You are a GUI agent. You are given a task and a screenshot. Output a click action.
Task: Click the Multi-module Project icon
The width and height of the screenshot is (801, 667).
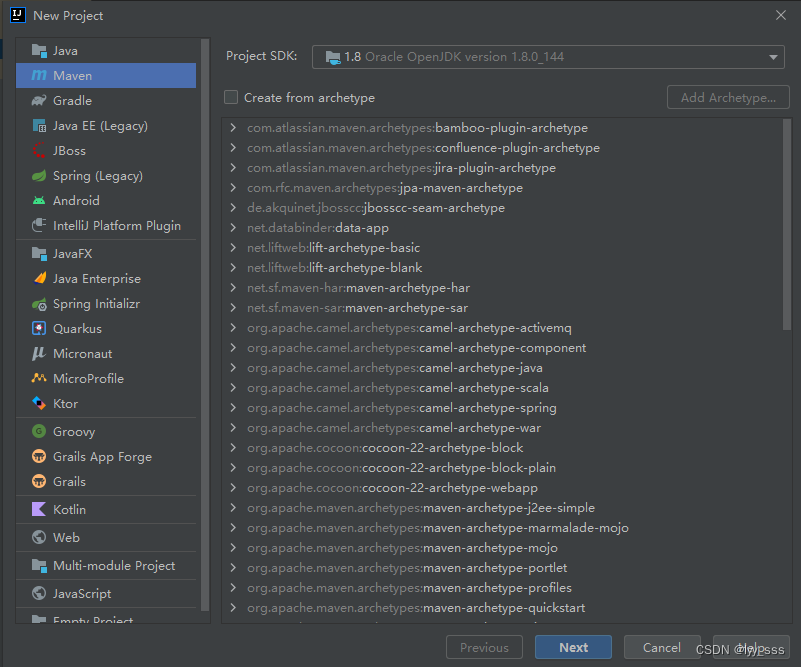pos(39,565)
